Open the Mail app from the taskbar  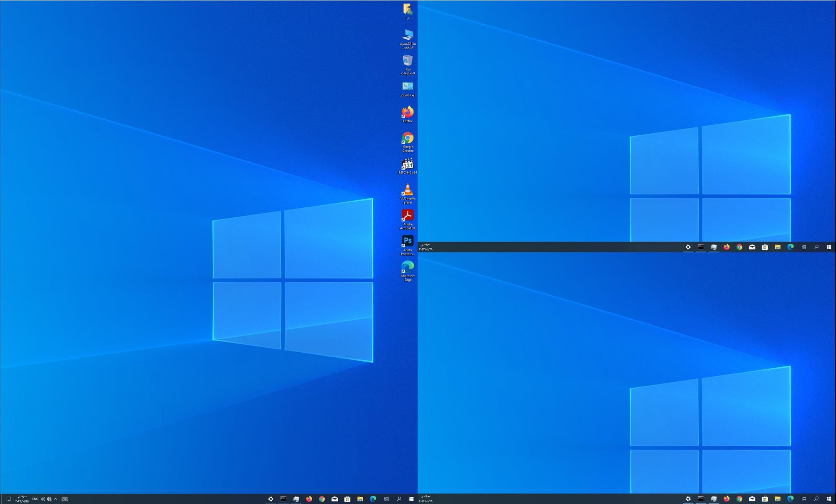click(x=334, y=499)
